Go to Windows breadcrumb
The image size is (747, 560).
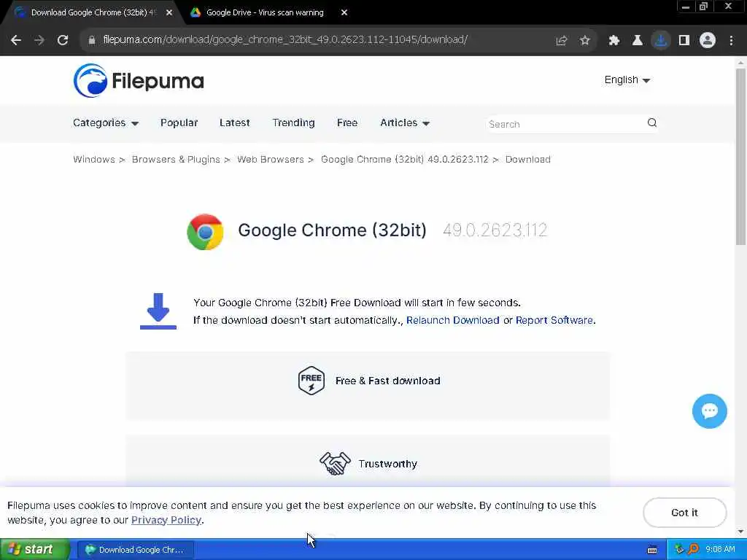pyautogui.click(x=94, y=160)
